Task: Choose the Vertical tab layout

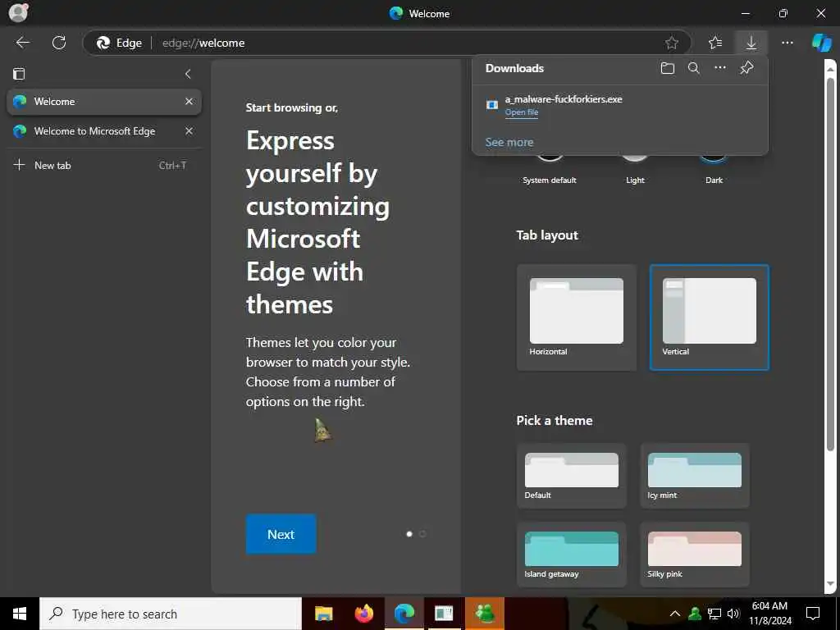Action: point(710,317)
